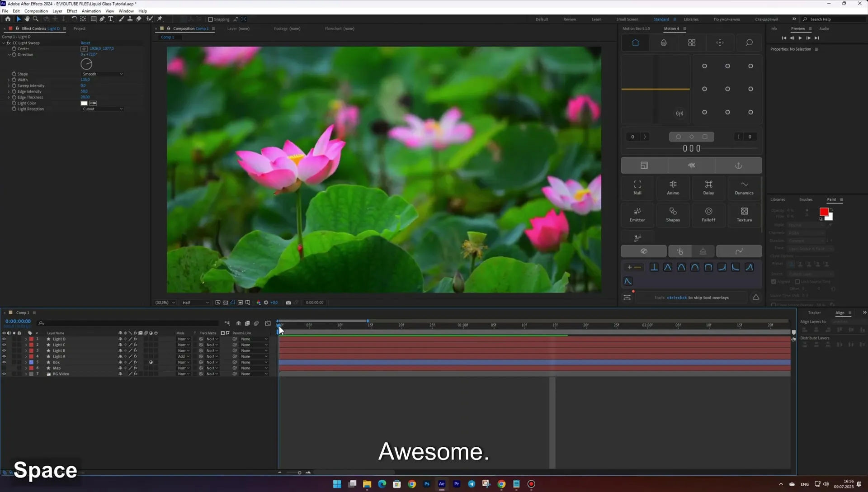Click the Motion 4 search icon
This screenshot has width=868, height=492.
pos(749,43)
